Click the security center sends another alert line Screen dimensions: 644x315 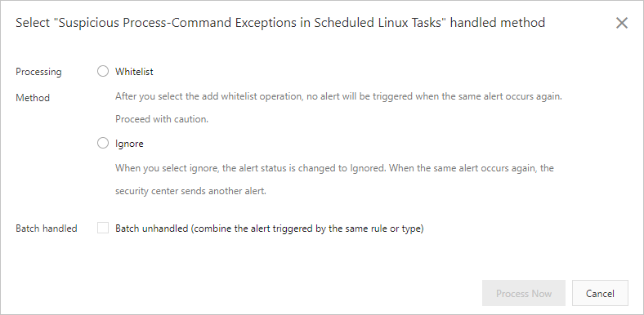coord(190,191)
